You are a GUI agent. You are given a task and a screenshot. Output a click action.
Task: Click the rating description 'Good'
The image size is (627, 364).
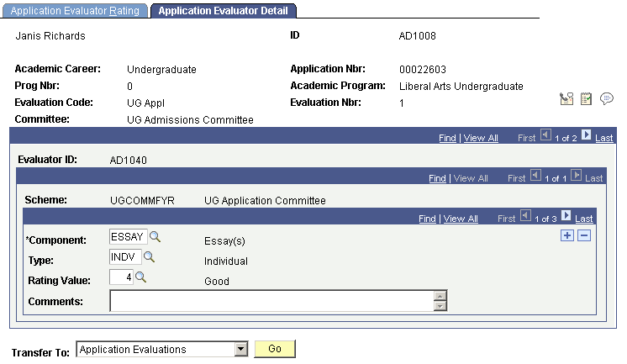coord(217,282)
